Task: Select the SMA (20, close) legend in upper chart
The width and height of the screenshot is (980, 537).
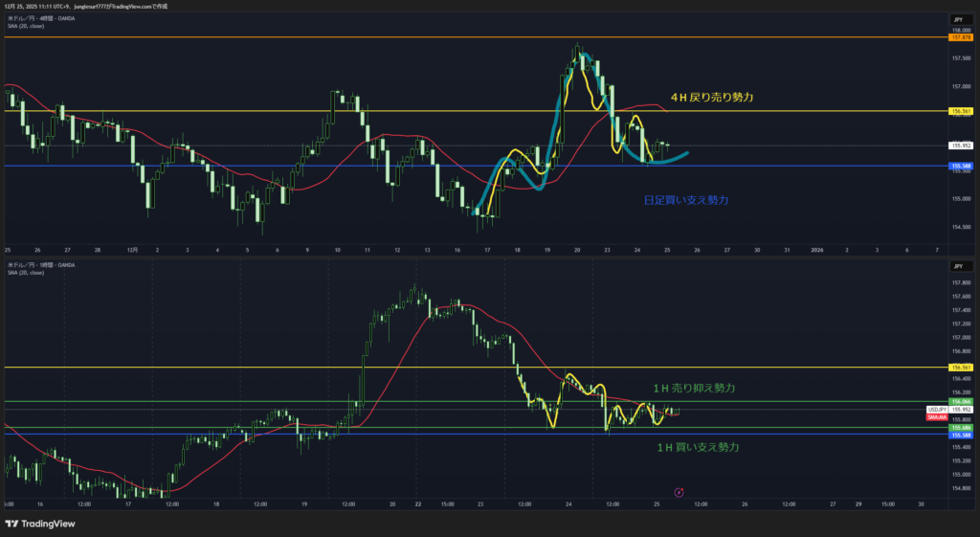Action: click(25, 26)
